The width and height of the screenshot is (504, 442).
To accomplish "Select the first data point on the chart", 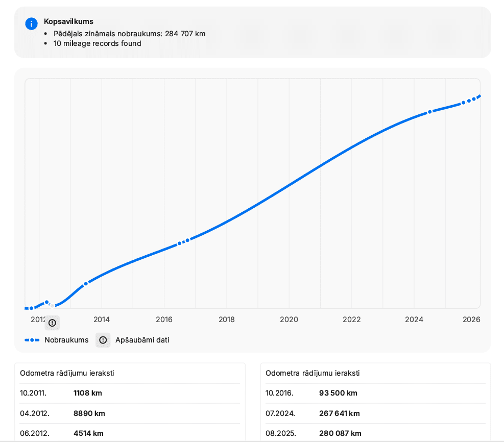I will click(x=31, y=308).
